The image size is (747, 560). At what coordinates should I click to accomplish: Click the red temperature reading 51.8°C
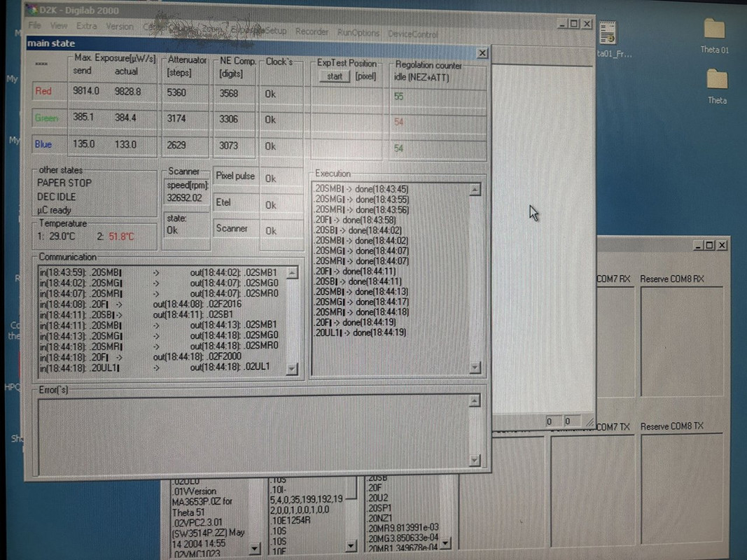click(122, 236)
